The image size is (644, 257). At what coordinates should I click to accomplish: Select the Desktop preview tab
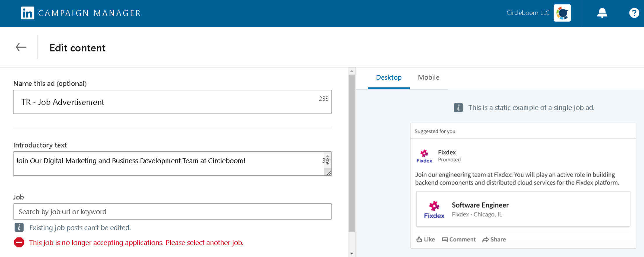coord(389,77)
